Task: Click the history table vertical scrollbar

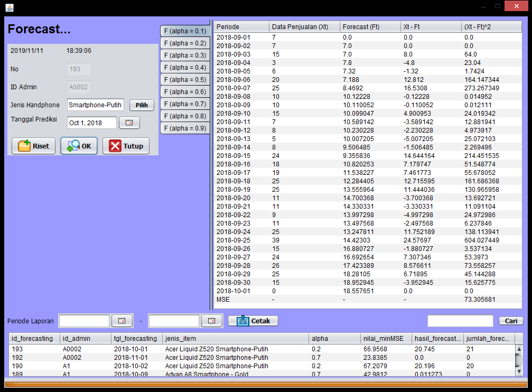Action: 519,360
